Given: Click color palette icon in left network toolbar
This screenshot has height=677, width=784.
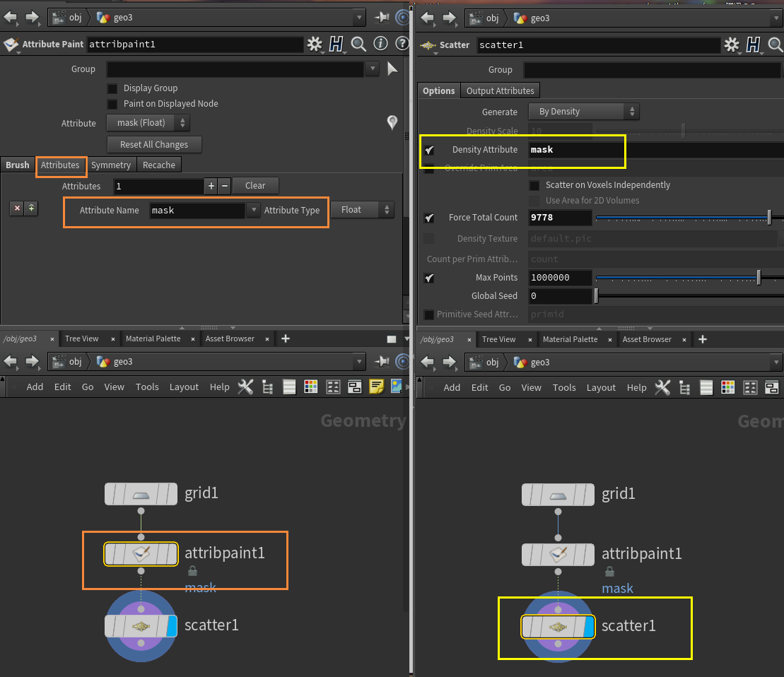Looking at the screenshot, I should coord(311,387).
